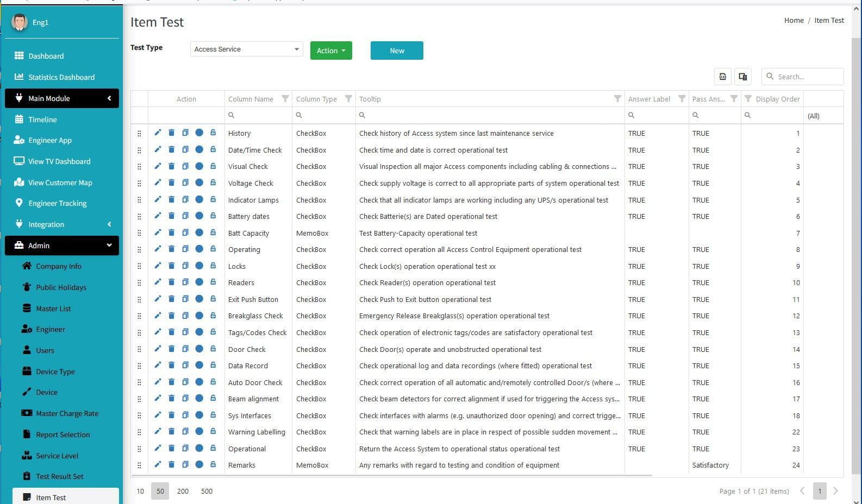Click the filter funnel on Column Name header

[285, 99]
